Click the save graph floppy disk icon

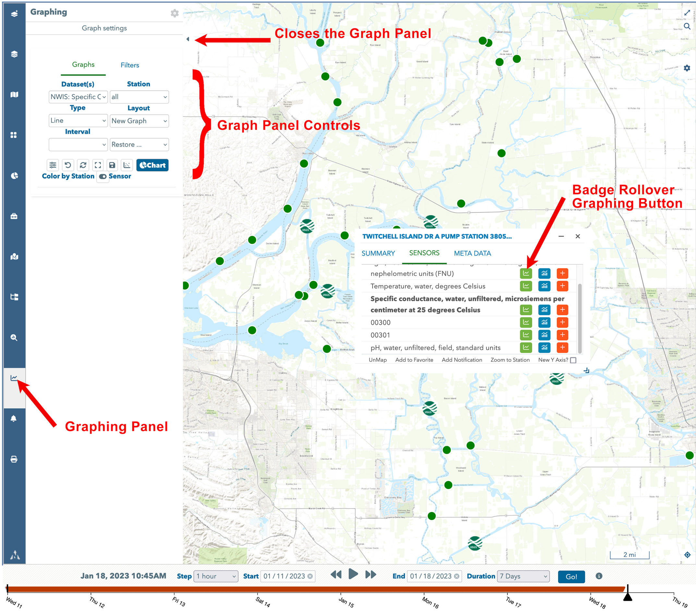click(112, 165)
